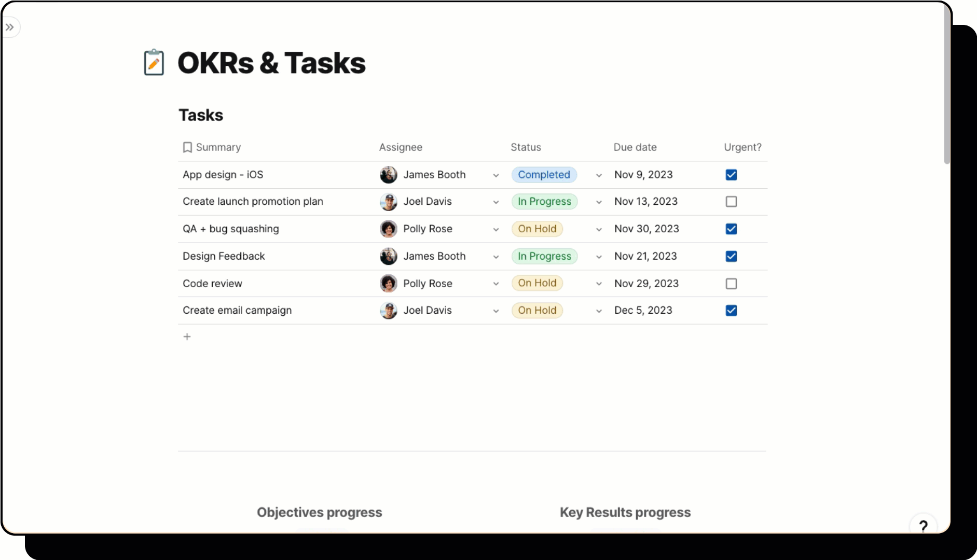
Task: Open assignee dropdown for QA + bug squashing
Action: pyautogui.click(x=496, y=229)
